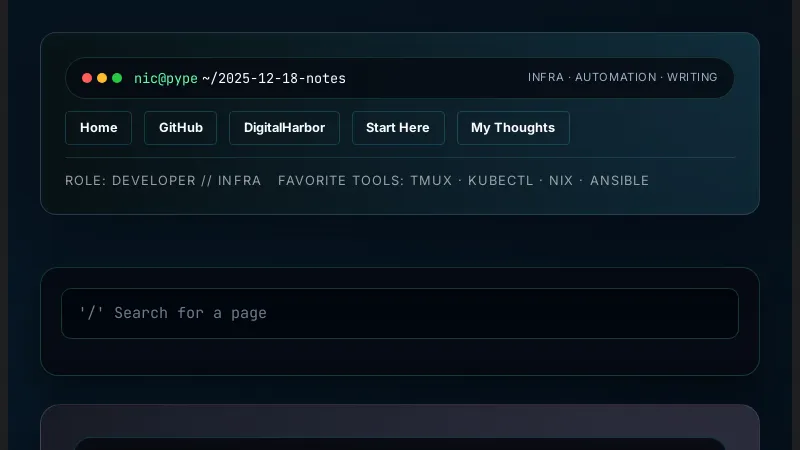Click the yellow dot in terminal header

(102, 78)
